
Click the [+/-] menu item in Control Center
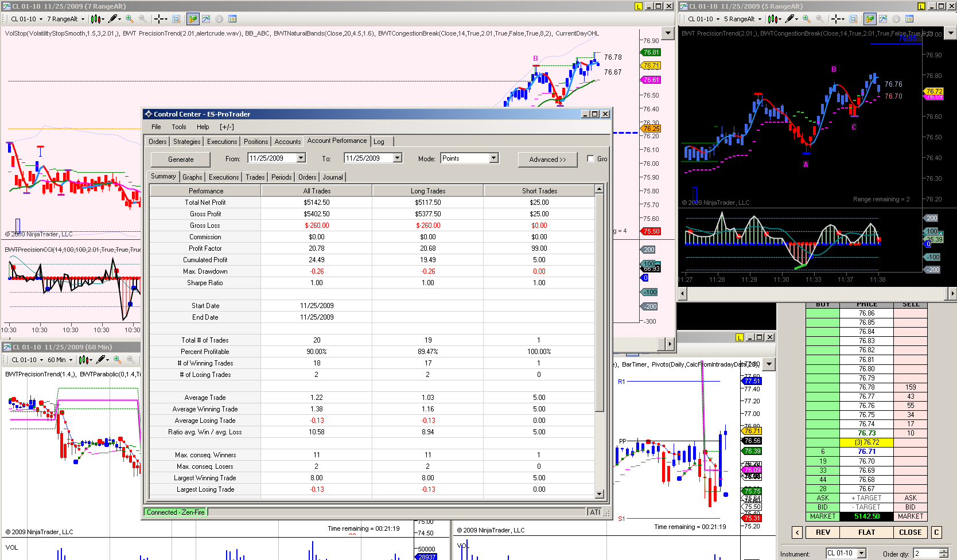[227, 127]
